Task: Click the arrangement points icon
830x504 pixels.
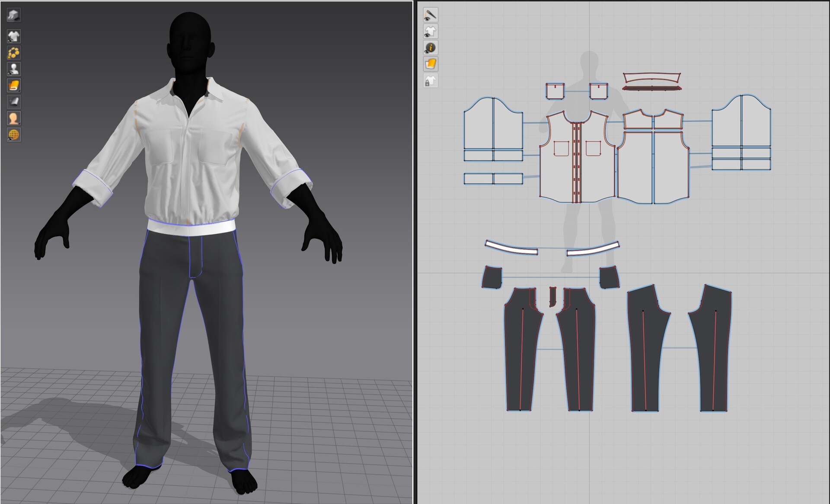Action: coord(13,53)
